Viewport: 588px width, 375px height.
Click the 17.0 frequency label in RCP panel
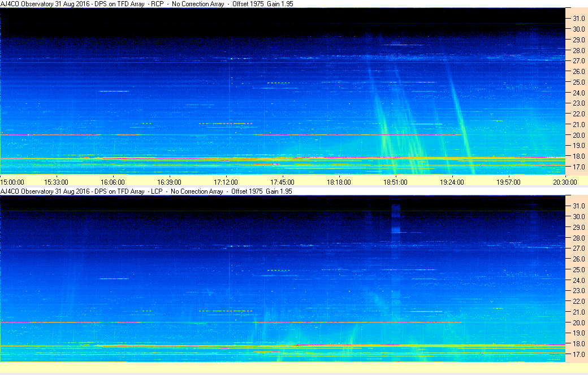click(578, 167)
